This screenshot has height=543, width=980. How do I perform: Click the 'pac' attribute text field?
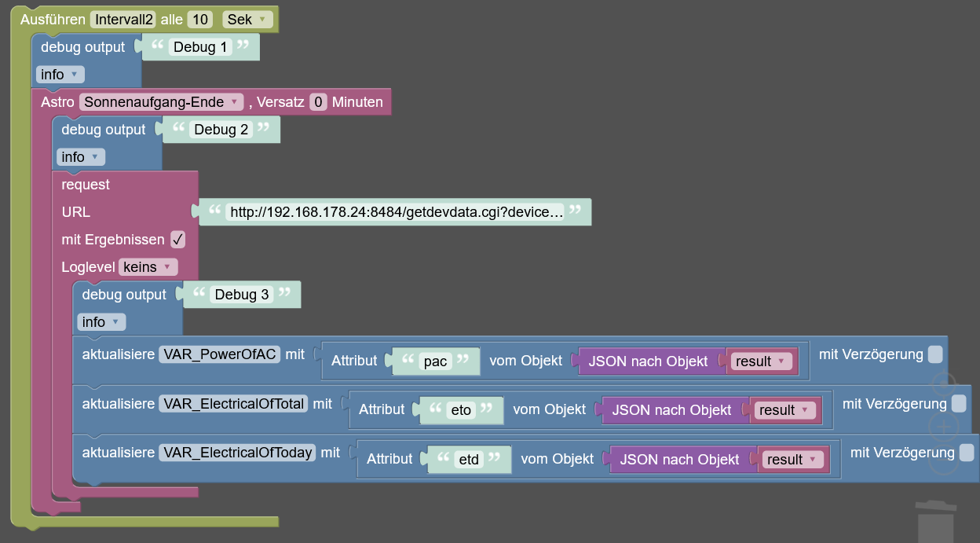click(435, 361)
